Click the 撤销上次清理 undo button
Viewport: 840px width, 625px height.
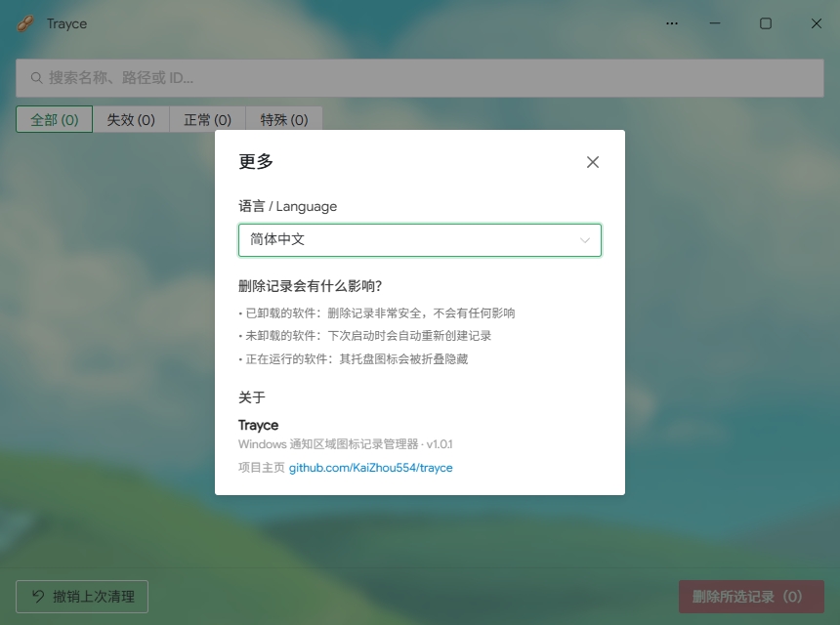82,597
